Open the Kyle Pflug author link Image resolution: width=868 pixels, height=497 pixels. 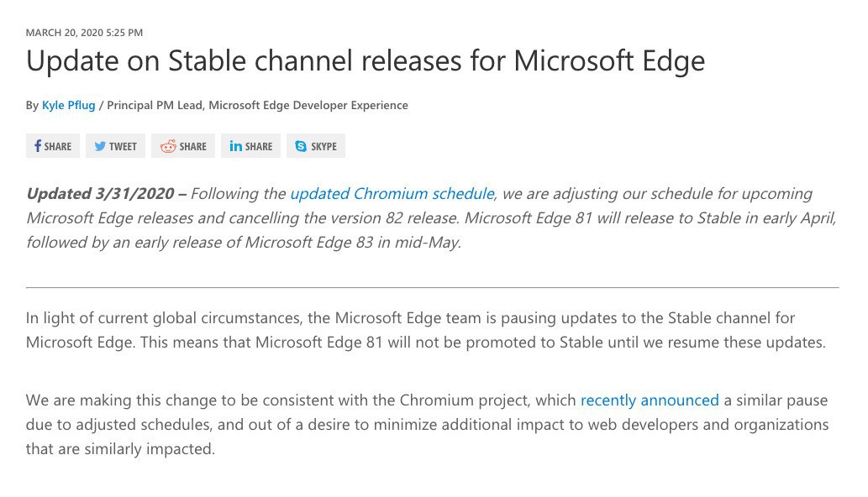68,105
